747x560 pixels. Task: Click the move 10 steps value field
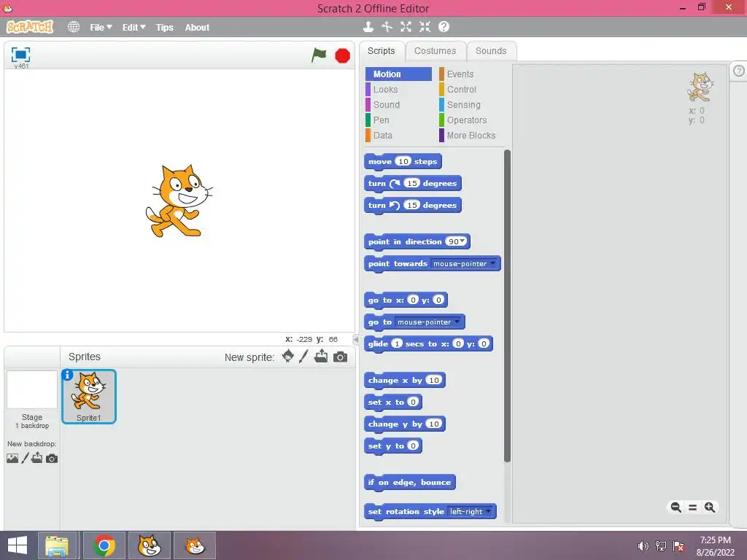point(403,161)
